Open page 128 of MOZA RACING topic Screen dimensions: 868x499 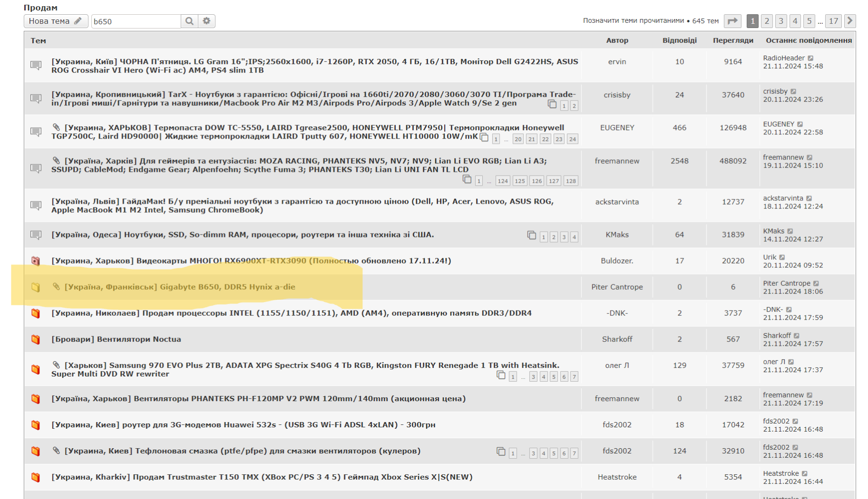tap(571, 181)
